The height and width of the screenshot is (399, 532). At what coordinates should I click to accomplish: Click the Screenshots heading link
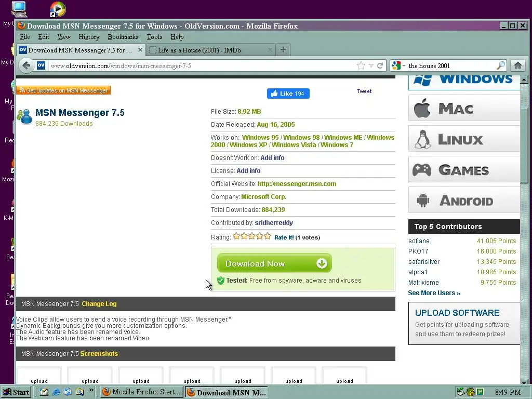[99, 353]
